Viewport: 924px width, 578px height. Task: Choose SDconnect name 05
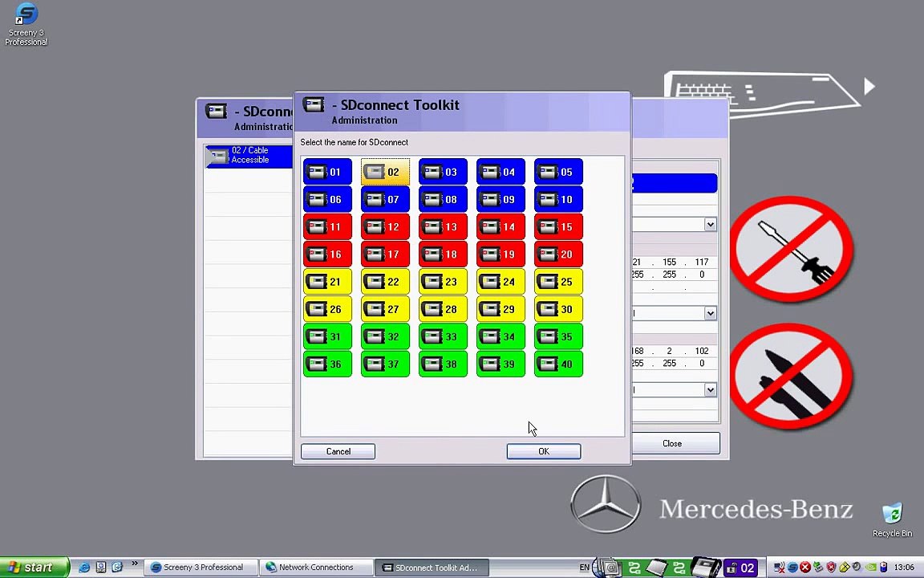tap(558, 172)
